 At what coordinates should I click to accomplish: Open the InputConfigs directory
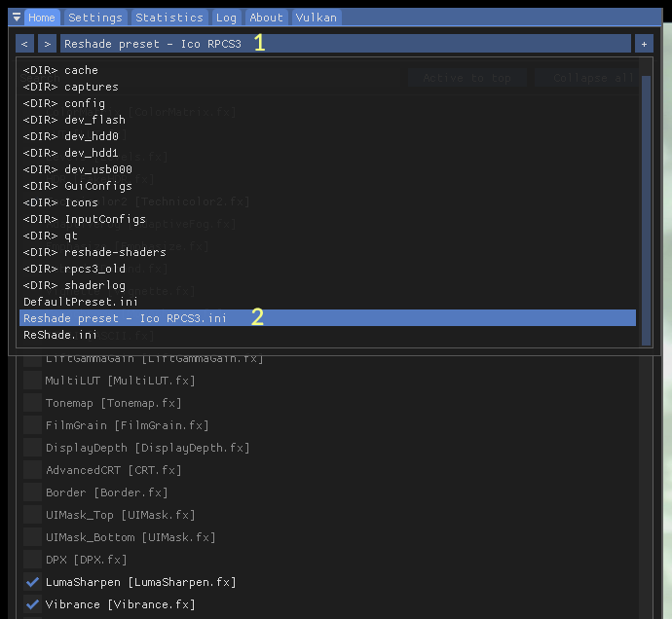(328, 219)
